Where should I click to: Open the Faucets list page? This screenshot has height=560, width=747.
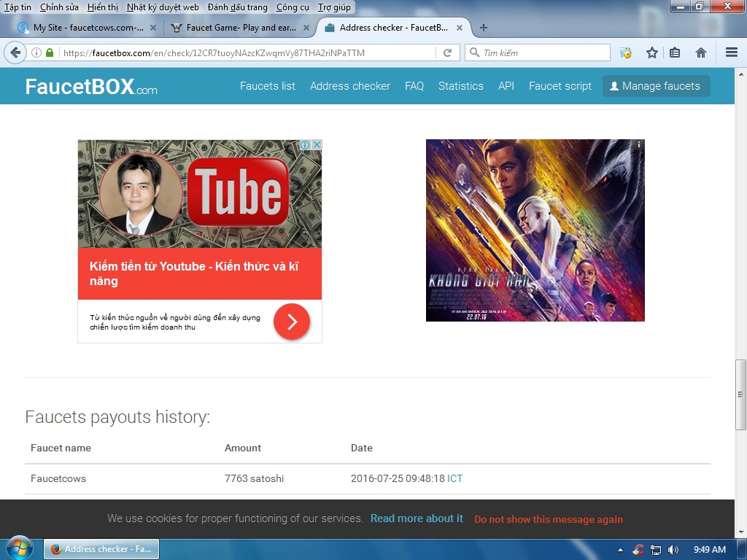[x=268, y=86]
